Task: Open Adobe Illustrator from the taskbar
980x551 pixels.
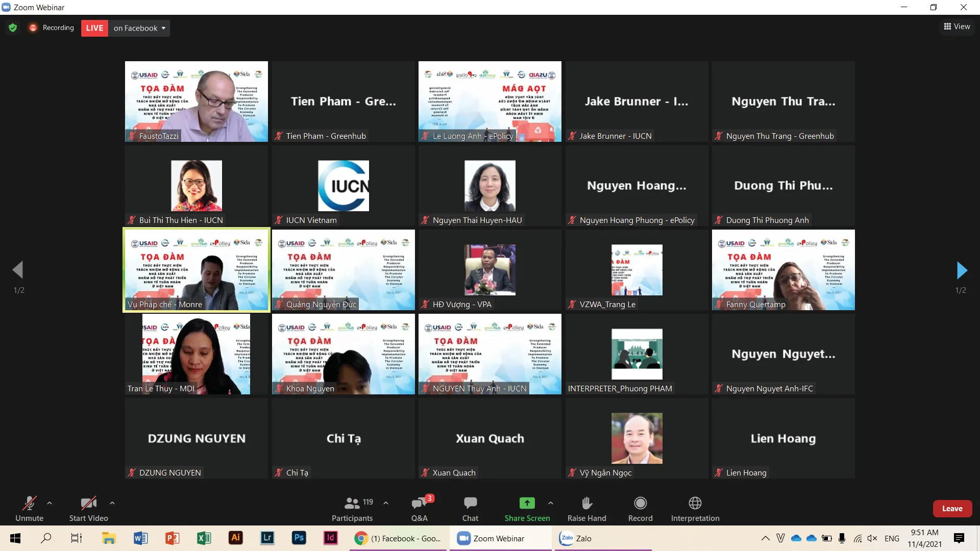Action: coord(235,538)
